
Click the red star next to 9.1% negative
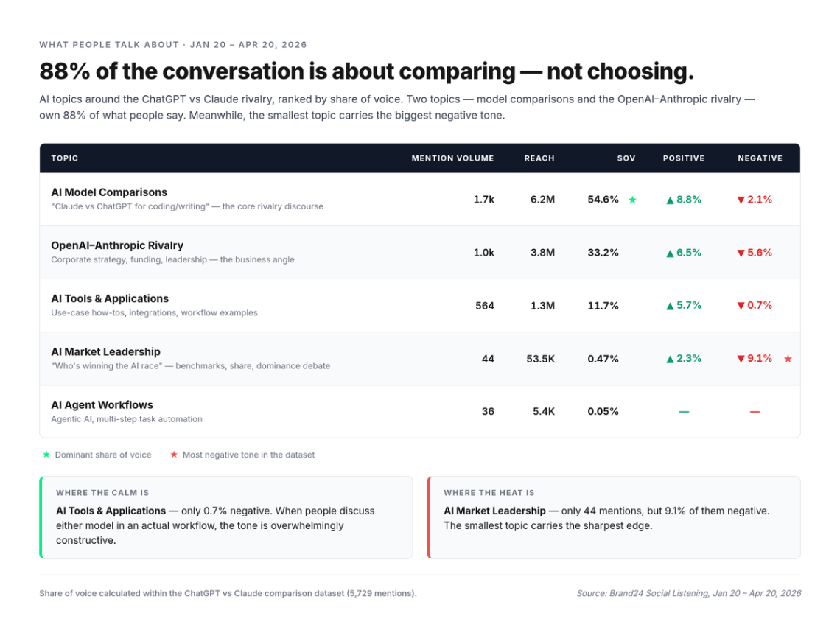pyautogui.click(x=788, y=359)
